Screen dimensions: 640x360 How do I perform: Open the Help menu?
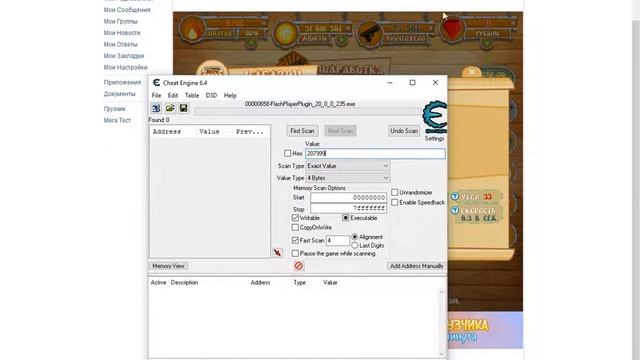(x=230, y=96)
